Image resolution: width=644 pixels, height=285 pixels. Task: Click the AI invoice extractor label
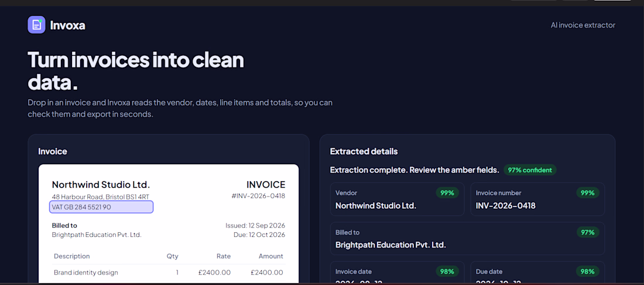point(583,25)
